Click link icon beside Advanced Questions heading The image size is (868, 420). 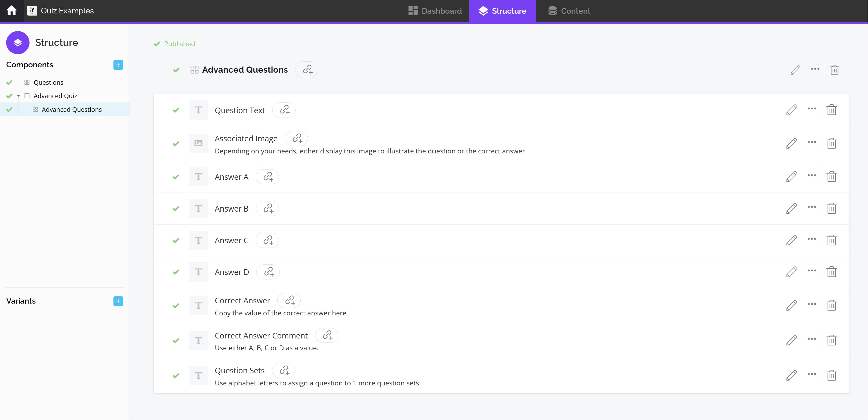coord(307,70)
